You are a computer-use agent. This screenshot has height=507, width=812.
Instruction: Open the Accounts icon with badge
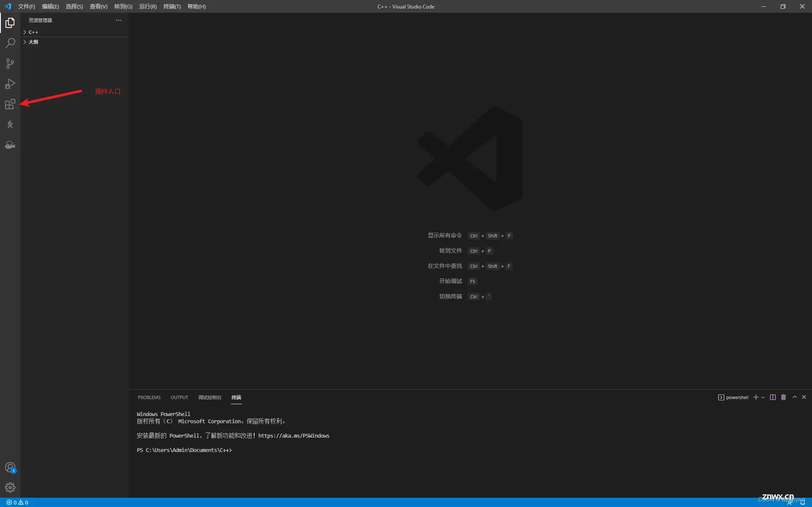pyautogui.click(x=10, y=467)
